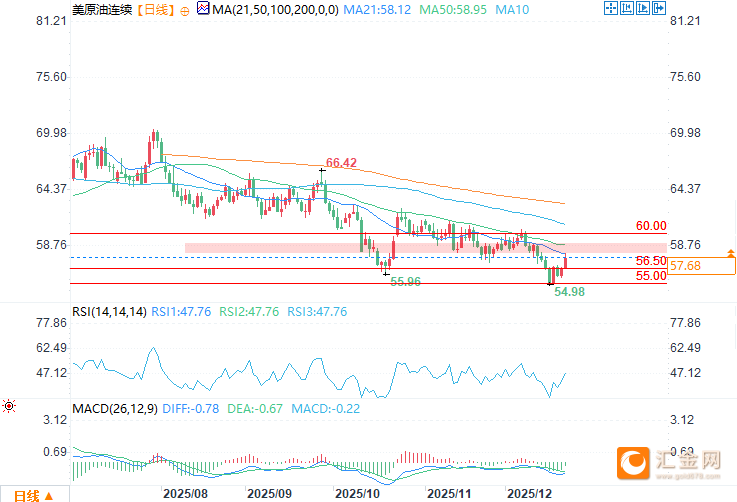Click the DEA:-0.67 value
The height and width of the screenshot is (502, 737).
[x=255, y=409]
